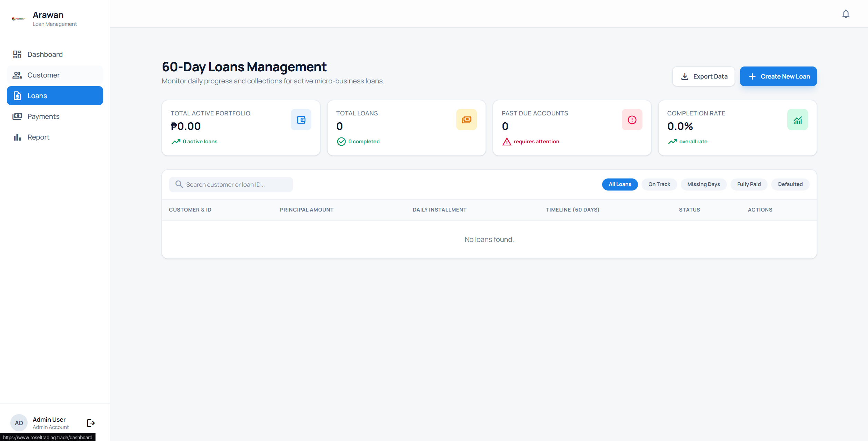Click the Status column header

[x=689, y=210]
